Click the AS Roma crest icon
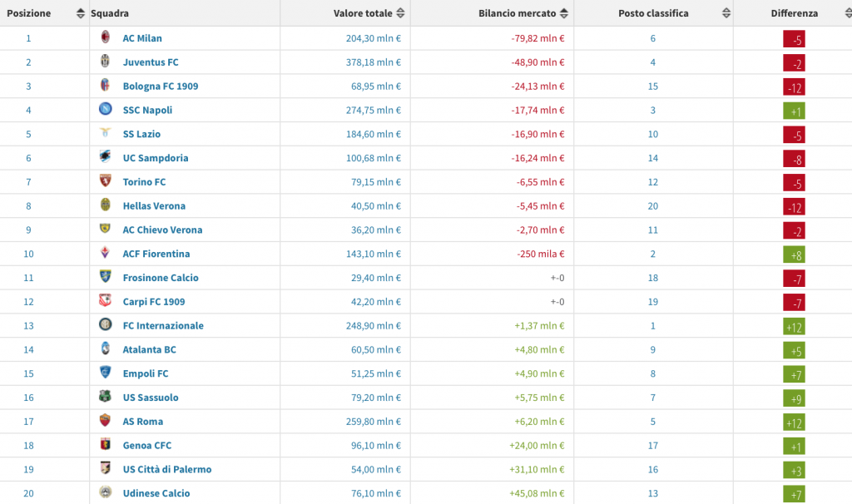 point(106,421)
